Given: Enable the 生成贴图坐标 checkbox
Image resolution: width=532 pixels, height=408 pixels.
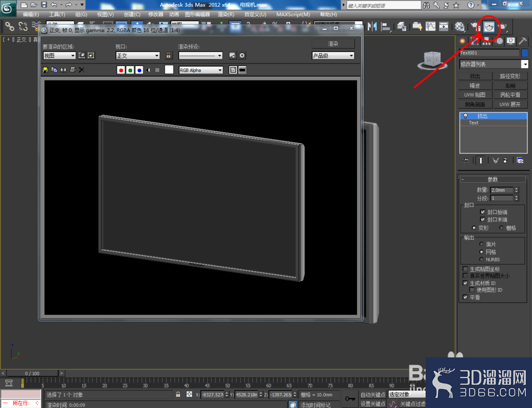Looking at the screenshot, I should click(x=465, y=269).
